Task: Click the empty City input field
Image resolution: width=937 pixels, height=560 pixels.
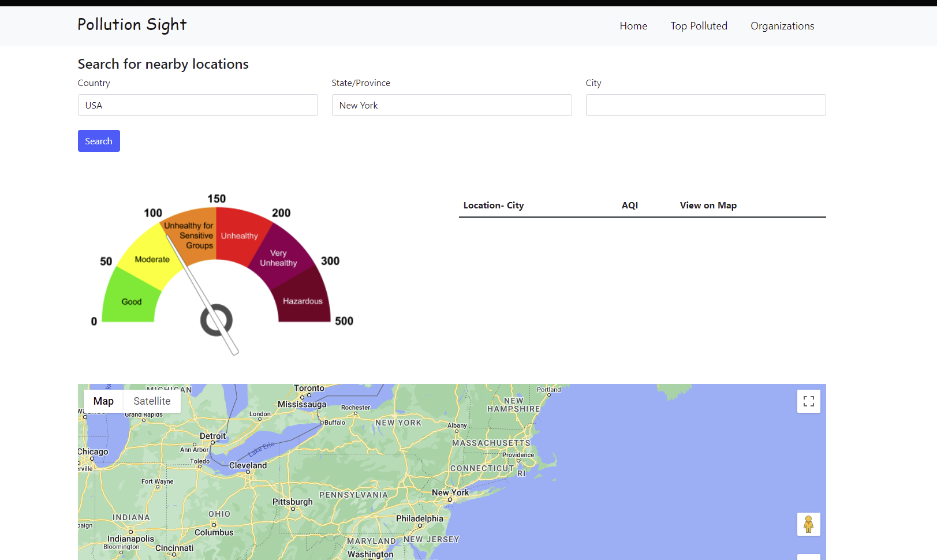Action: click(x=706, y=105)
